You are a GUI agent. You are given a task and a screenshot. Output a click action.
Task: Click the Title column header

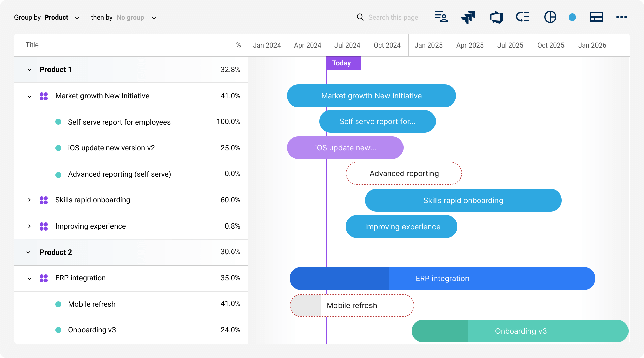[32, 45]
